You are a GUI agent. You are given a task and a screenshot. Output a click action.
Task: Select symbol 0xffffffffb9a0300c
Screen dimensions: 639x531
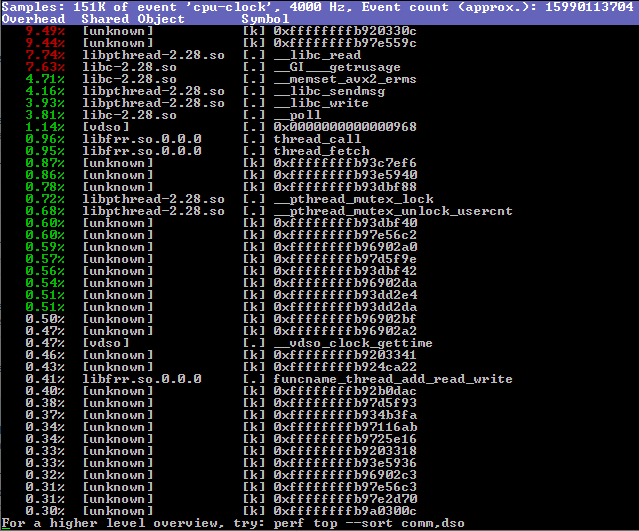tap(345, 511)
